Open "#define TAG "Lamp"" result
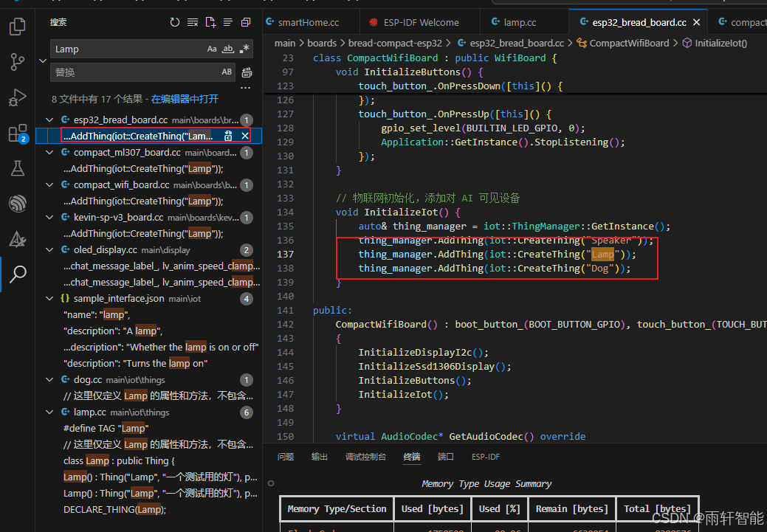Viewport: 767px width, 532px height. tap(106, 429)
